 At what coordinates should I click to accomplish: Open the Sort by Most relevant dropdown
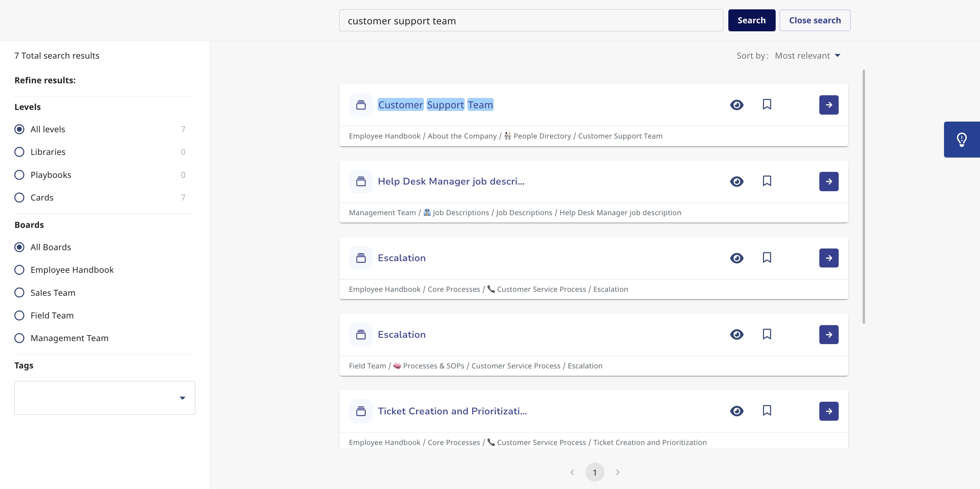point(807,56)
